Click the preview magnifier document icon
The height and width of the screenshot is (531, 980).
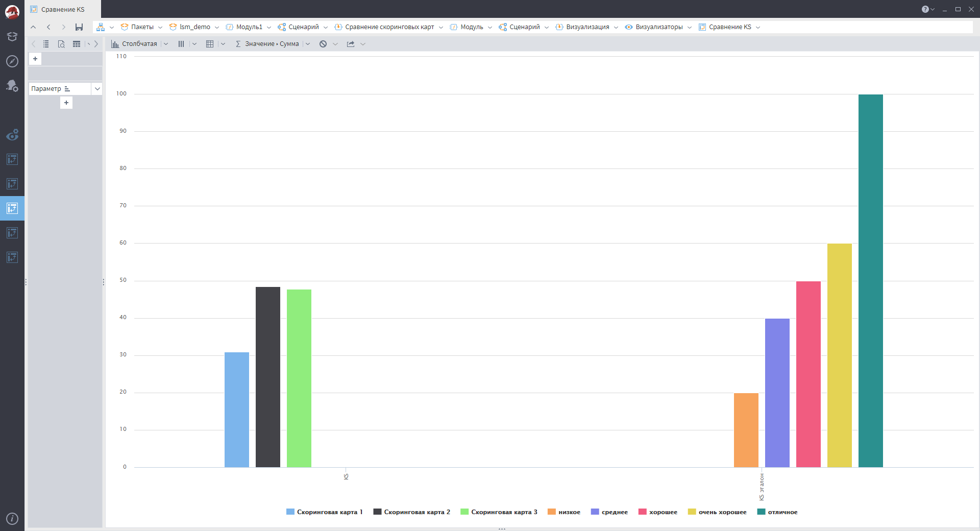tap(61, 44)
